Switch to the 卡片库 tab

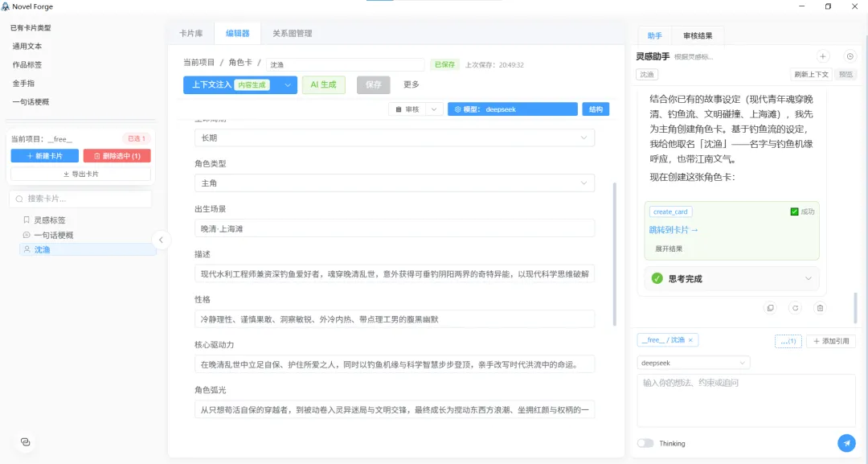[x=191, y=33]
